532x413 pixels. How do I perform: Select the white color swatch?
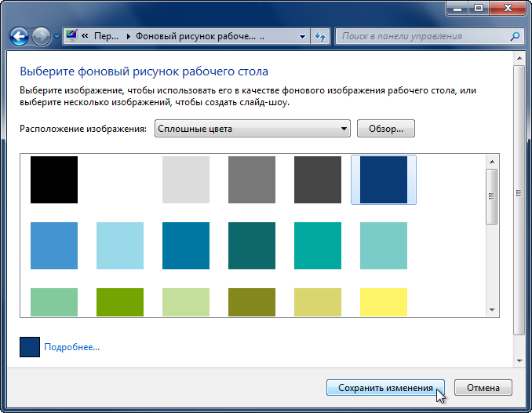(x=120, y=180)
